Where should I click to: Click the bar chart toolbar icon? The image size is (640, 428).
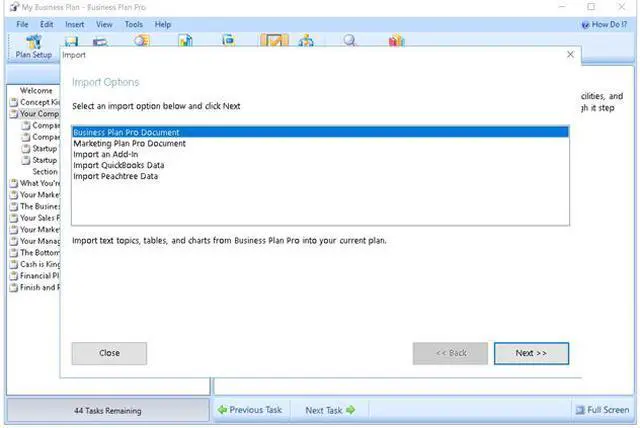point(186,40)
